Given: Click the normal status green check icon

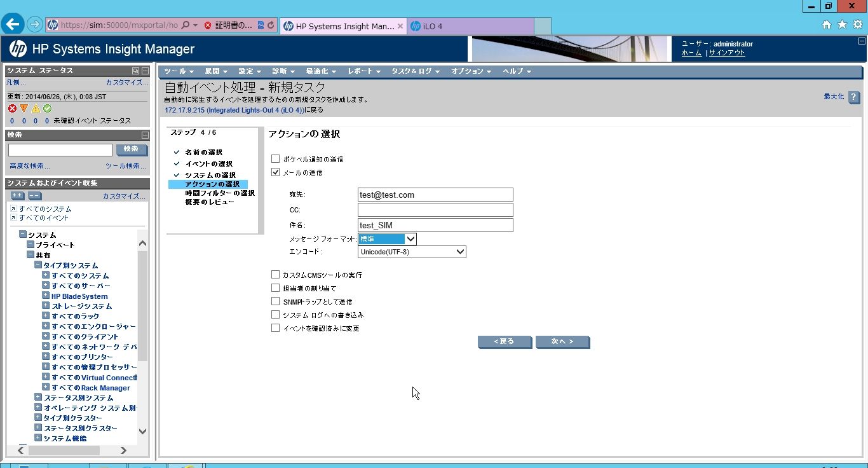Looking at the screenshot, I should 47,109.
